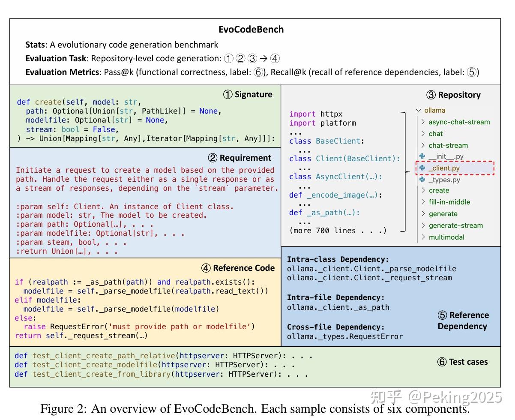Screen dimensions: 515x420
Task: Click the 'Cross-file Dependency:' label
Action: click(336, 327)
